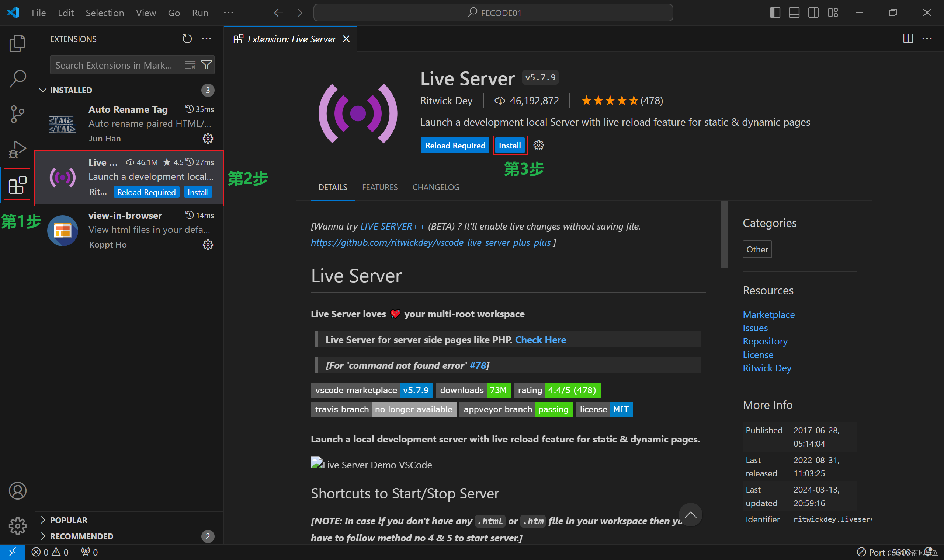Toggle the bottom panel layout button

(x=794, y=13)
